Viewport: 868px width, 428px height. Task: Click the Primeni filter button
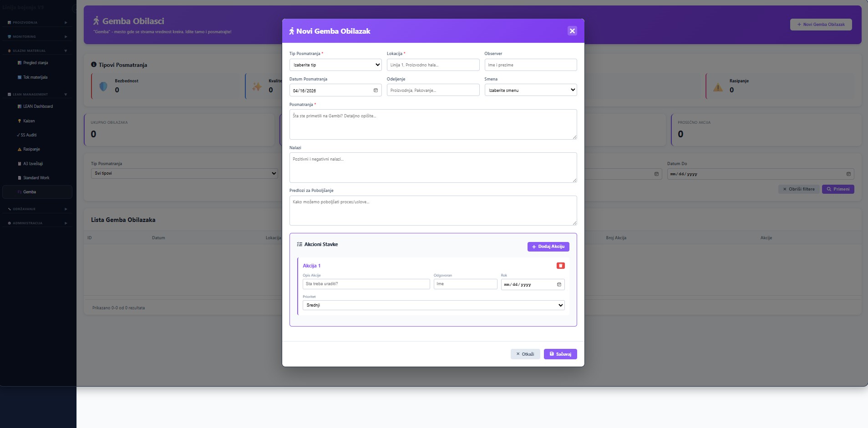coord(838,189)
